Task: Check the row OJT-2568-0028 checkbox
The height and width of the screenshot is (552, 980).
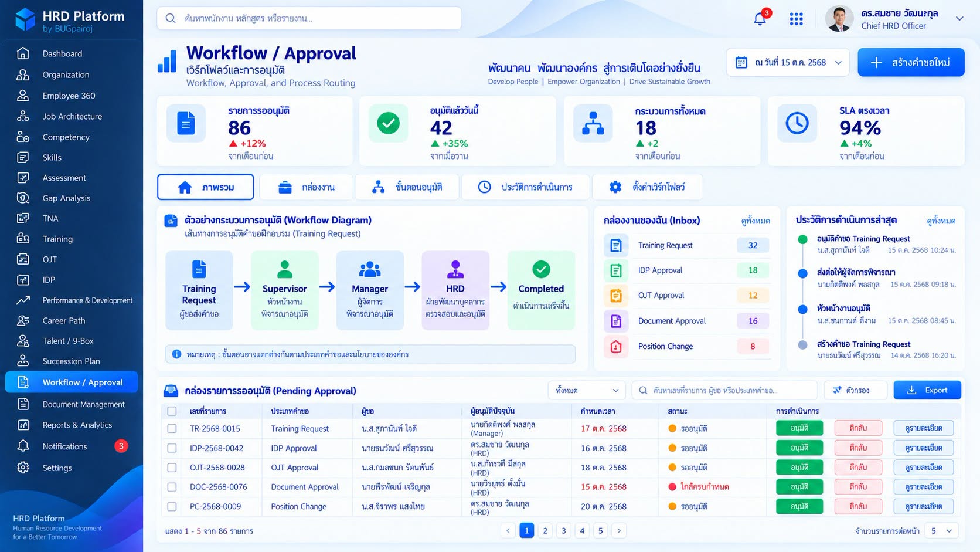Action: [172, 468]
